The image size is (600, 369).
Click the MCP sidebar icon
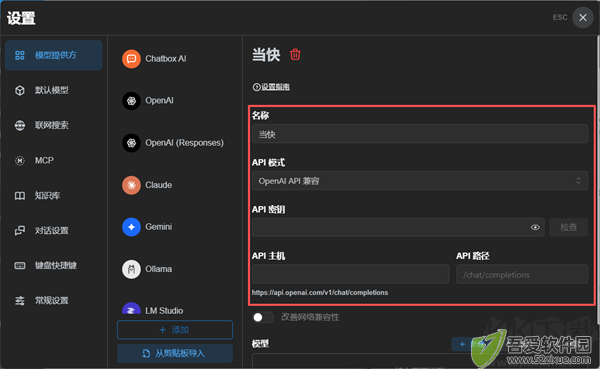(20, 160)
